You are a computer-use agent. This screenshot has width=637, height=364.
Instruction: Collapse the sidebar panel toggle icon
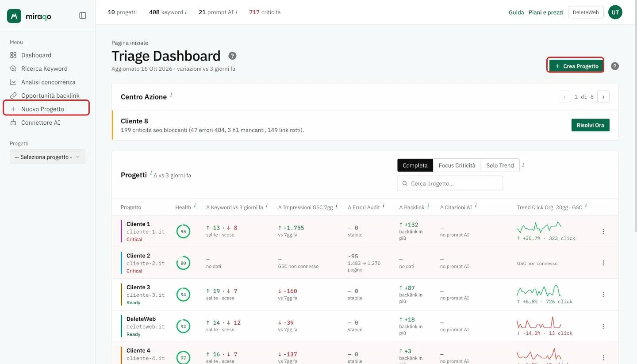[x=83, y=15]
